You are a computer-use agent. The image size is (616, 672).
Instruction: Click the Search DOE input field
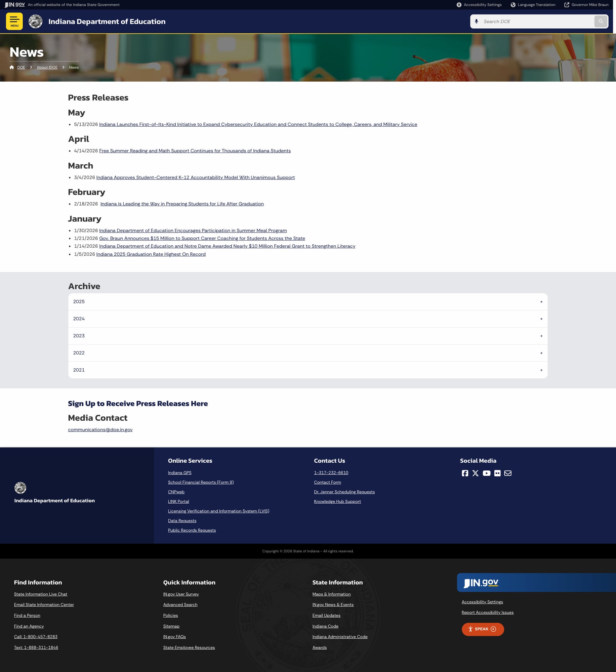537,22
